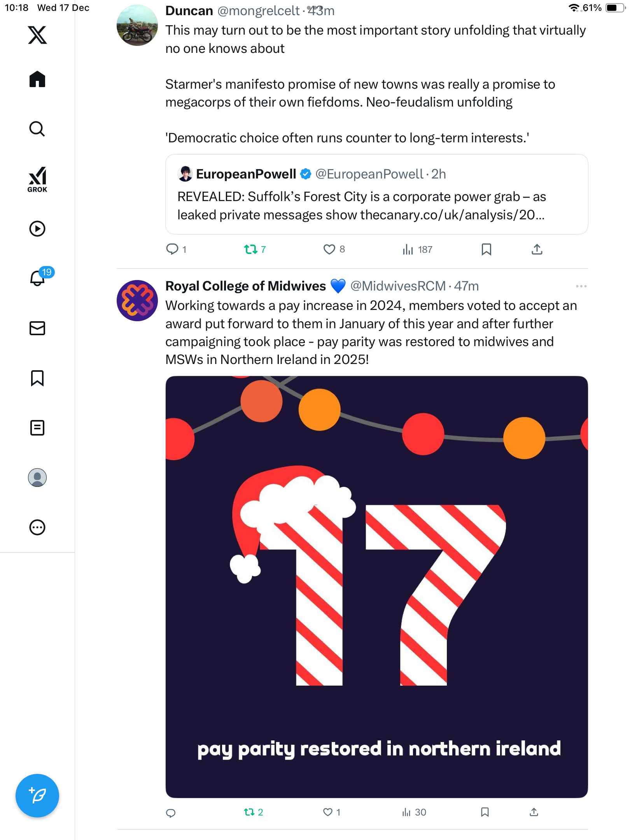Open Bookmarks from the sidebar

coord(37,378)
